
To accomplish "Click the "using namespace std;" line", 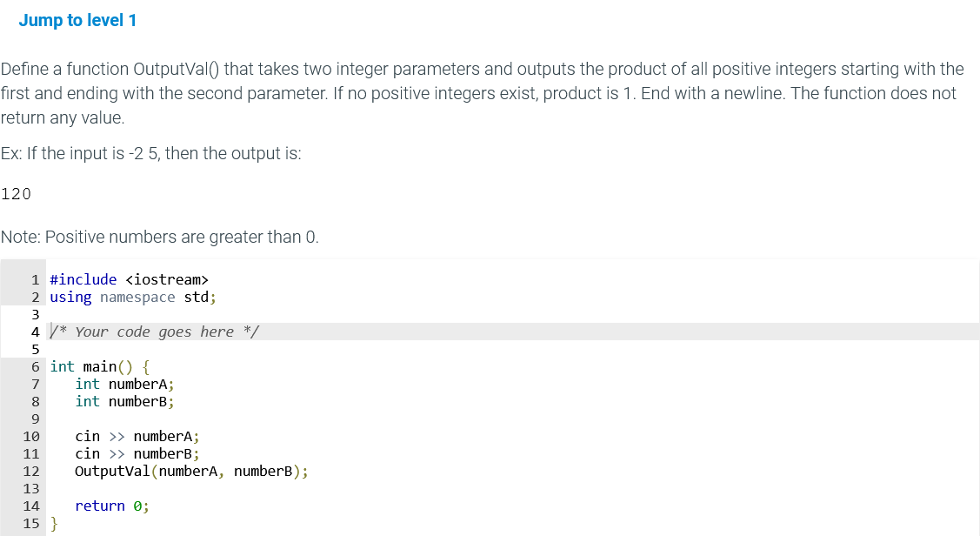I will pyautogui.click(x=133, y=297).
